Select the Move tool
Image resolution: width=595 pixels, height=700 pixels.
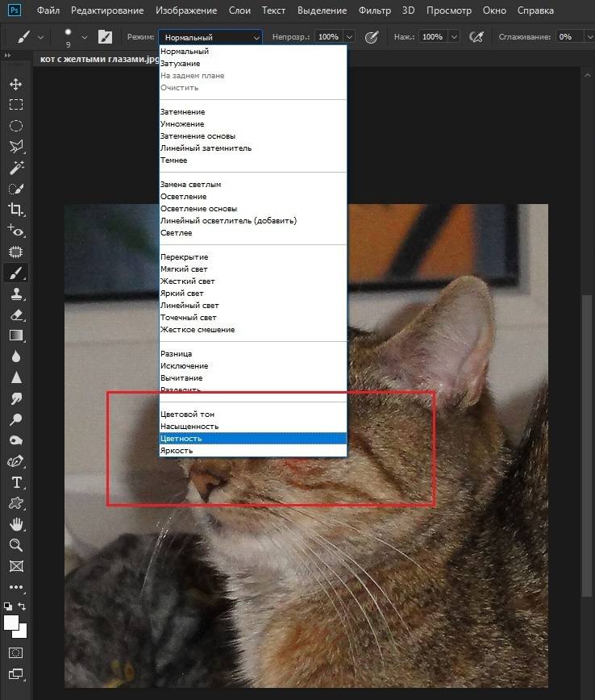(x=15, y=84)
